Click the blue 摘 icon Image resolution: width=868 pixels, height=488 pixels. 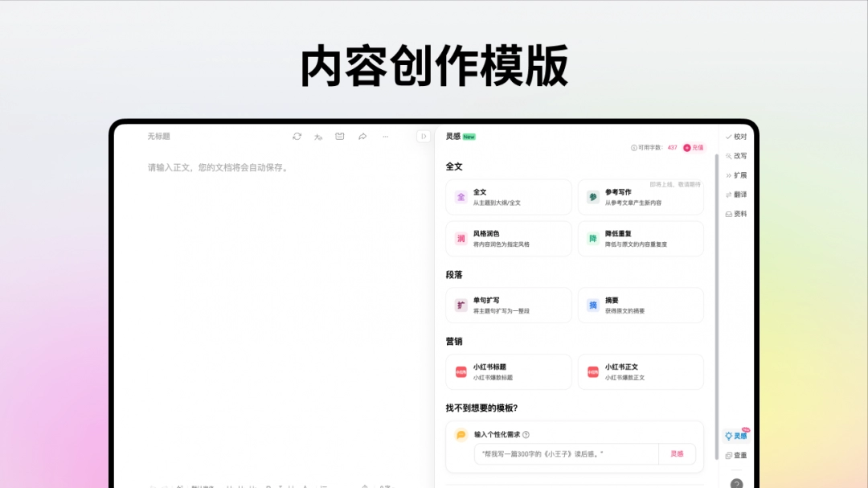tap(593, 306)
